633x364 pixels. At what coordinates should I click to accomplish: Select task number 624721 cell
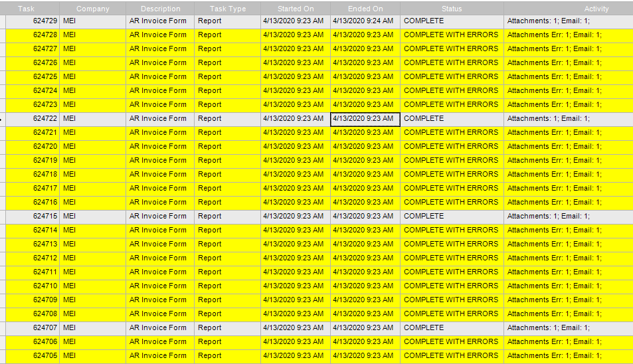click(x=33, y=132)
